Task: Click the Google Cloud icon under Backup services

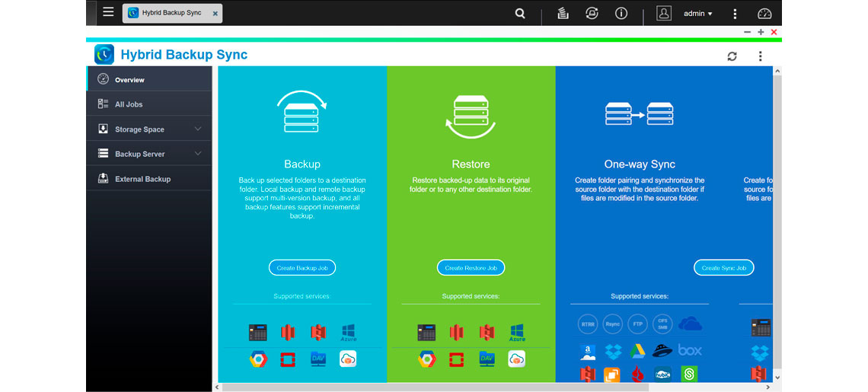Action: pyautogui.click(x=258, y=359)
